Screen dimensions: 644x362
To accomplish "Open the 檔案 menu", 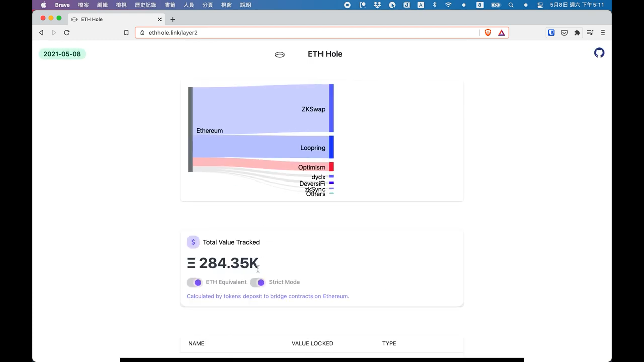I will click(x=83, y=5).
